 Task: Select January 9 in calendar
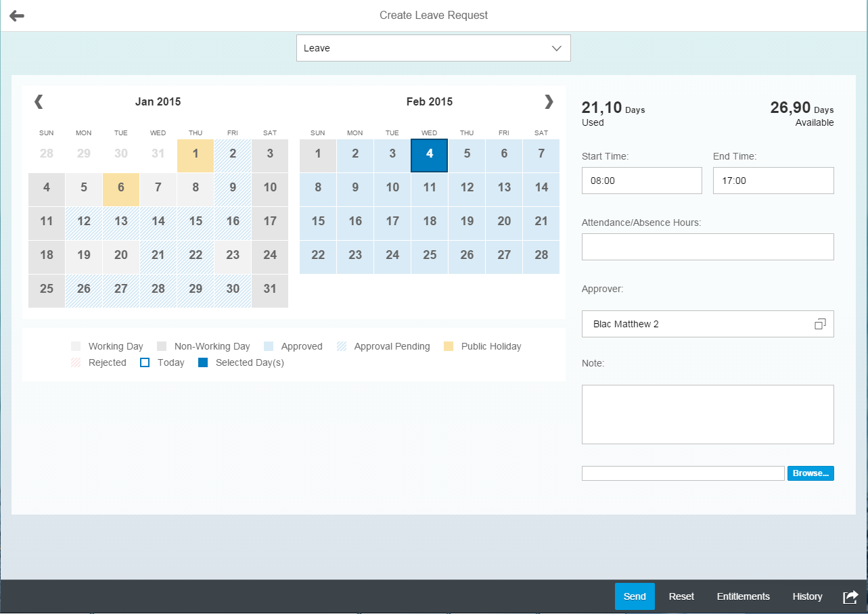[x=233, y=189]
